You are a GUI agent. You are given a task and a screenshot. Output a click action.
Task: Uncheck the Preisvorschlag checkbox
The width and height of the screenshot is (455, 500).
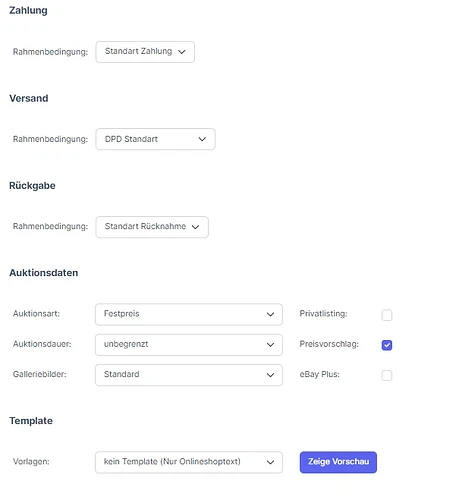tap(387, 345)
